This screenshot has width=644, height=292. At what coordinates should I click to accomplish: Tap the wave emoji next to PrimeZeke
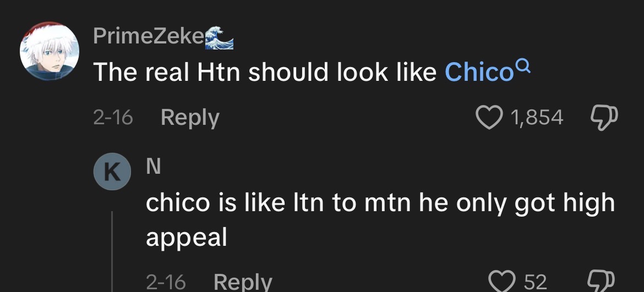pos(219,38)
